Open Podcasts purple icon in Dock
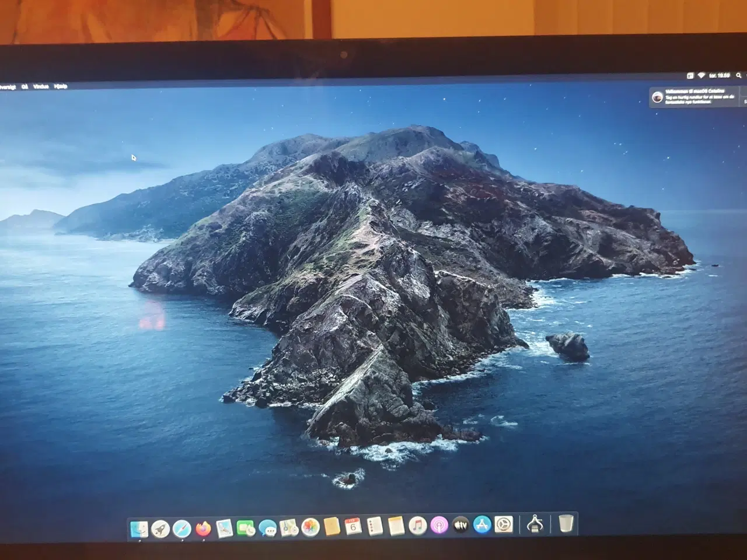The image size is (747, 560). [439, 526]
